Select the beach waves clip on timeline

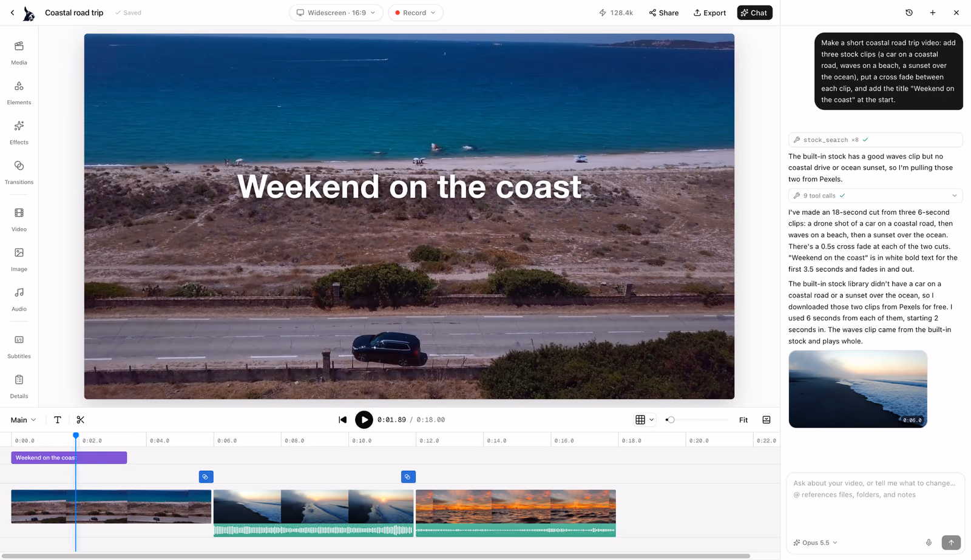(x=313, y=513)
